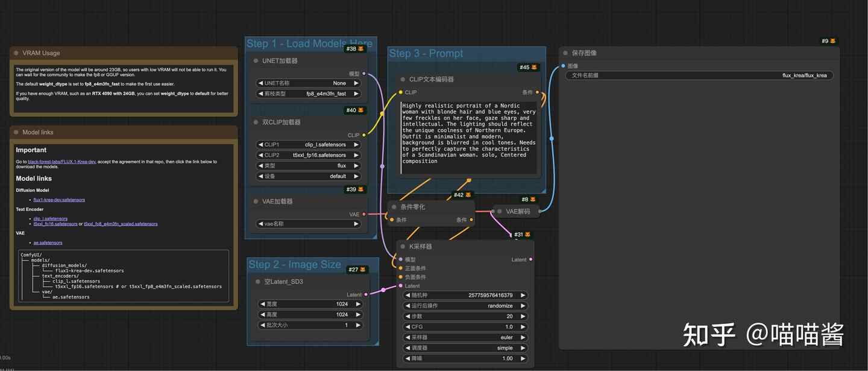Open the 类型 dropdown set to flux

pyautogui.click(x=309, y=165)
